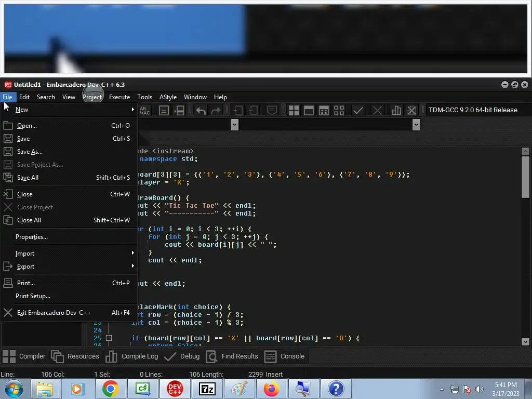This screenshot has height=399, width=532.
Task: Open the Tools menu
Action: [x=144, y=97]
